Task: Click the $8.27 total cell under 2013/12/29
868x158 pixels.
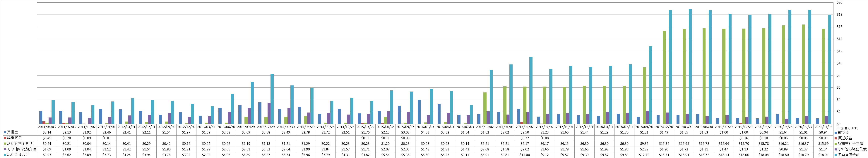Action: (x=266, y=155)
